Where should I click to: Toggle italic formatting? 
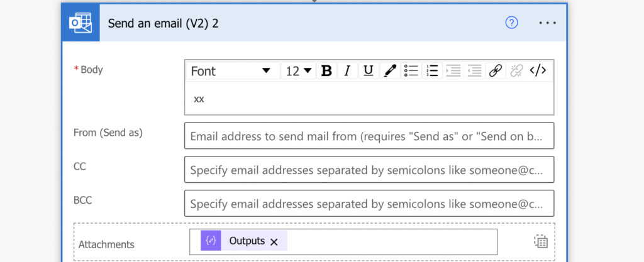[x=347, y=71]
